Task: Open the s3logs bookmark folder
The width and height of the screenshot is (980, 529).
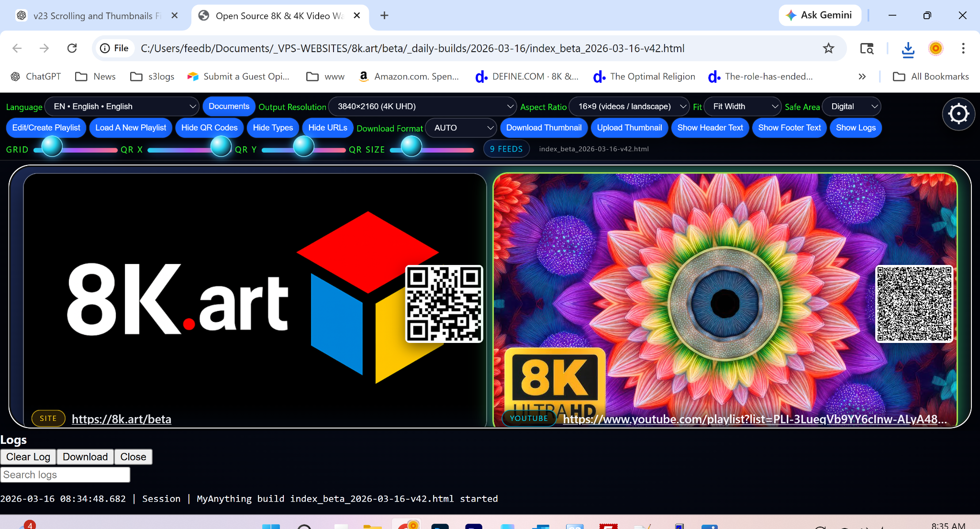Action: pyautogui.click(x=152, y=77)
